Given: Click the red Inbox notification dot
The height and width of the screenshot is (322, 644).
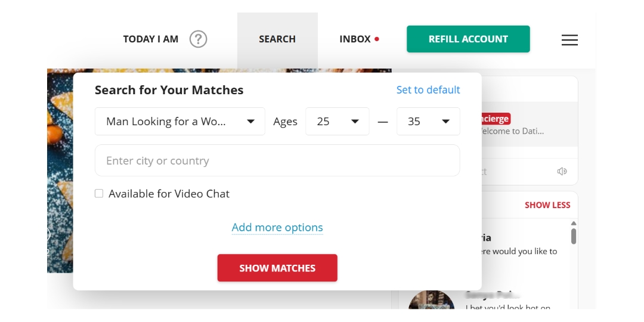Looking at the screenshot, I should click(x=377, y=39).
